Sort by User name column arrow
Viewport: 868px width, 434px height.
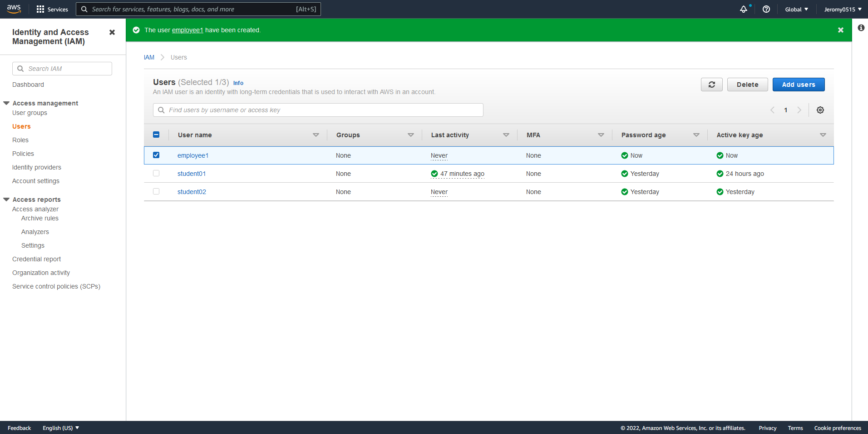pyautogui.click(x=316, y=135)
